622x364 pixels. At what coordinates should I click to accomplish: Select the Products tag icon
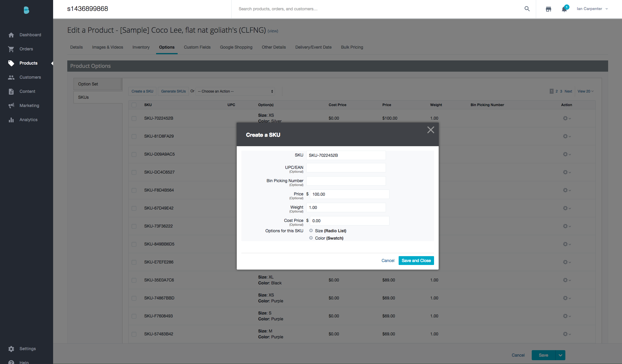[11, 63]
